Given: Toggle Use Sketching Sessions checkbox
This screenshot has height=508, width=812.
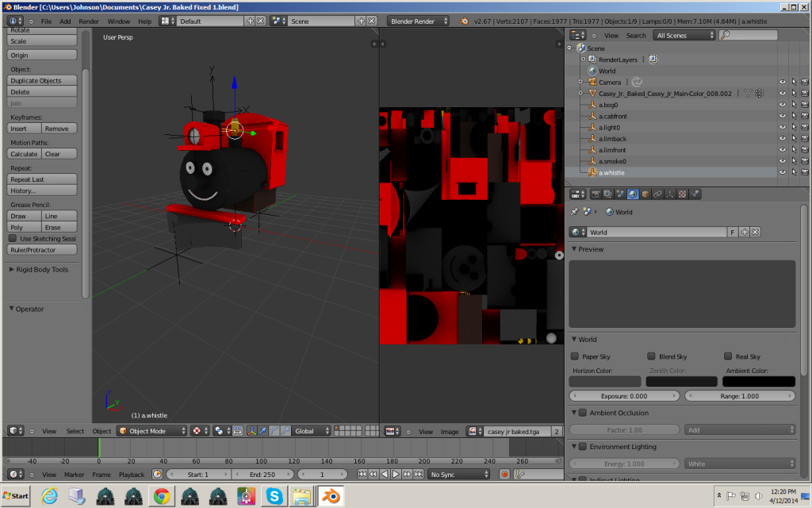Looking at the screenshot, I should coord(13,238).
